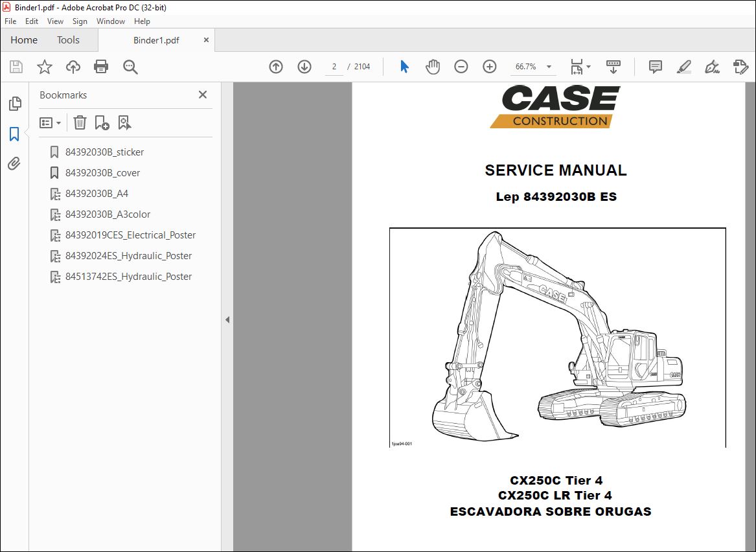
Task: Open fit page options icon
Action: [x=580, y=67]
